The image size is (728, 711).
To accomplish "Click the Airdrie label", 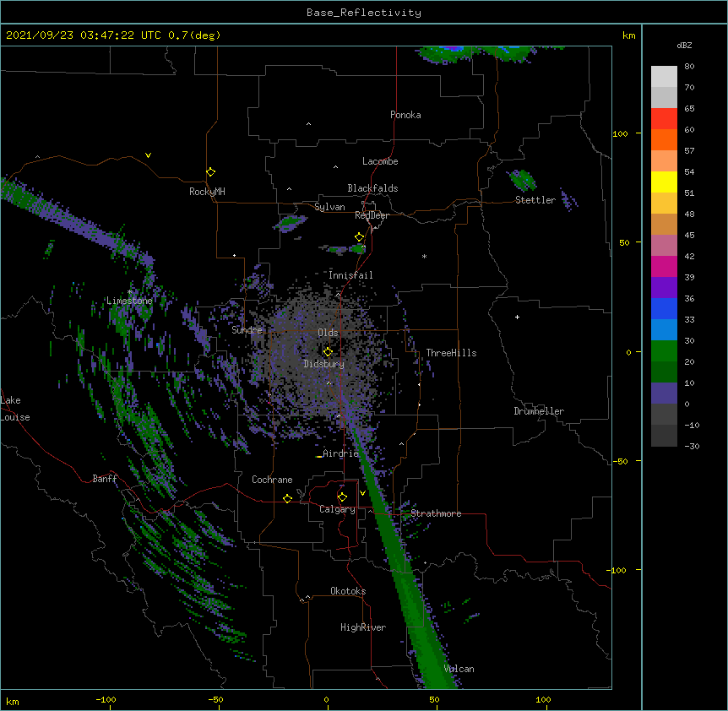I will coord(340,453).
